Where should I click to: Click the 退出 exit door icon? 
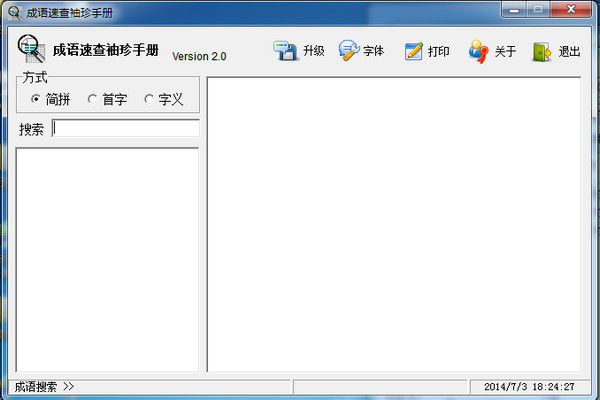[542, 52]
